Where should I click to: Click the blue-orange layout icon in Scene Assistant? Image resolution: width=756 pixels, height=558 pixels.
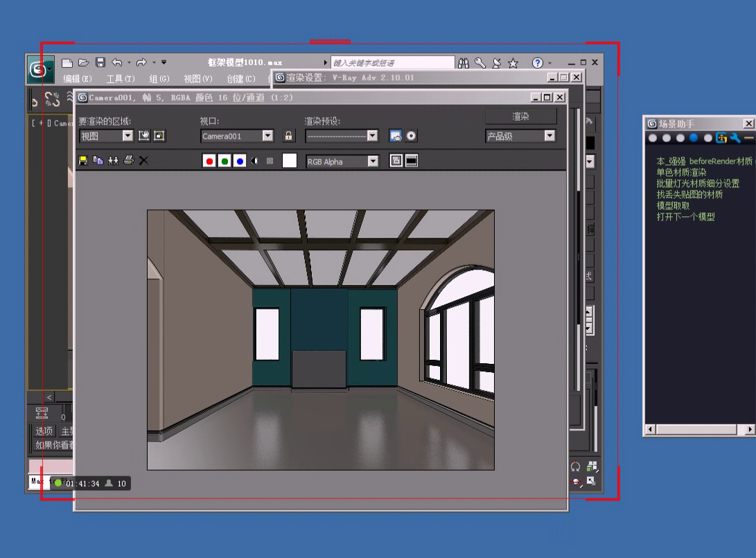coord(721,138)
